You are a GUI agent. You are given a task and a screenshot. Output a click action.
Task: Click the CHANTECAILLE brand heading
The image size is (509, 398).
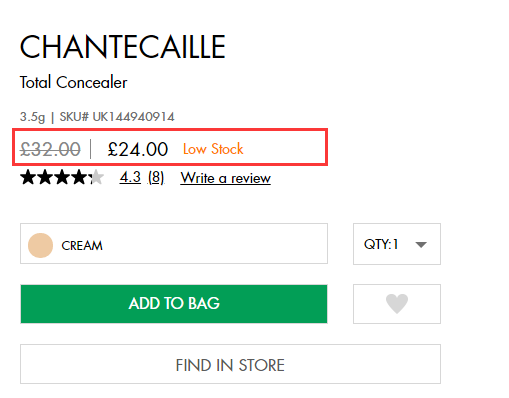tap(123, 47)
